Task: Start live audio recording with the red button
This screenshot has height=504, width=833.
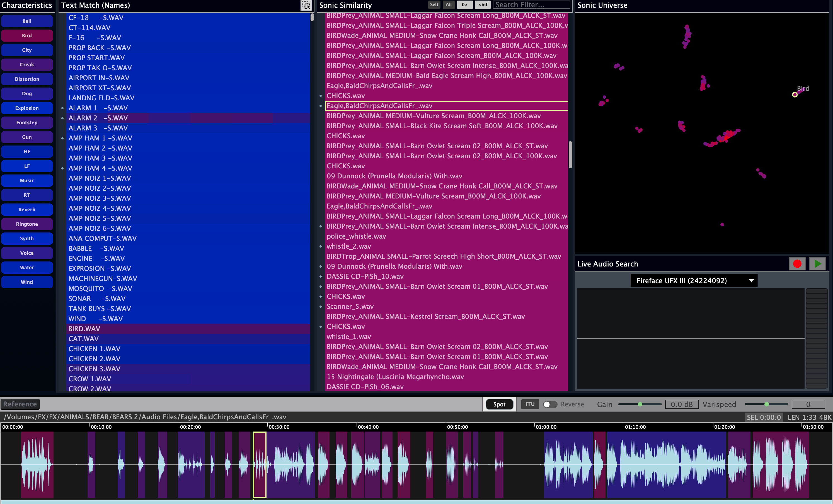Action: coord(797,264)
